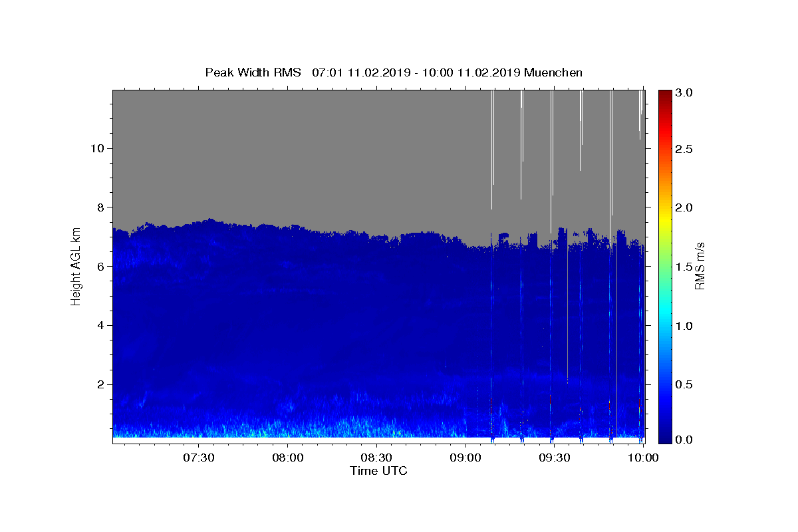This screenshot has height=532, width=798.
Task: Click the colorbar label '1.5'
Action: 684,267
